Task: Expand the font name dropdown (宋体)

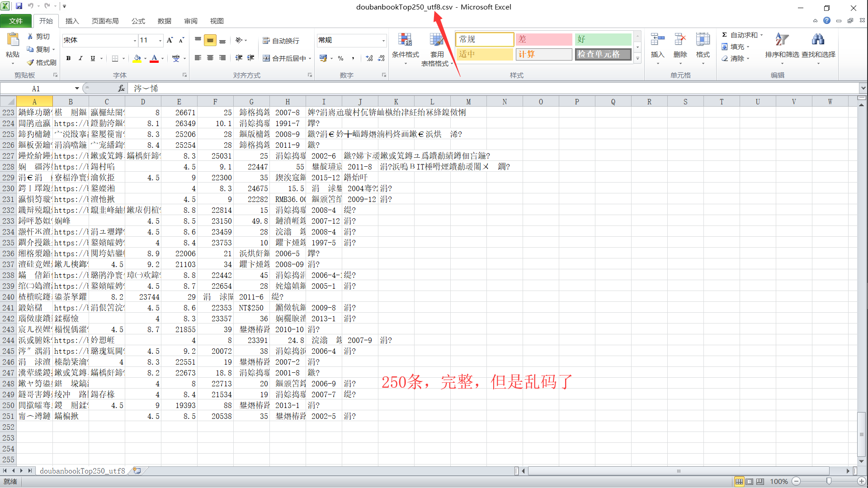Action: pos(135,41)
